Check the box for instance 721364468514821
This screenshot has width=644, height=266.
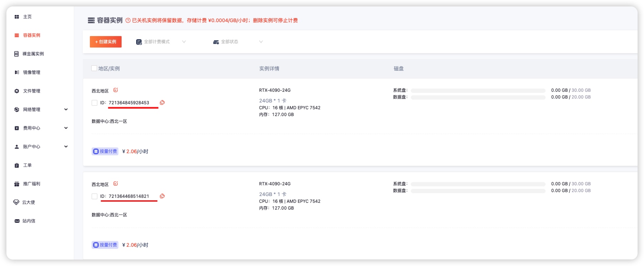(94, 196)
